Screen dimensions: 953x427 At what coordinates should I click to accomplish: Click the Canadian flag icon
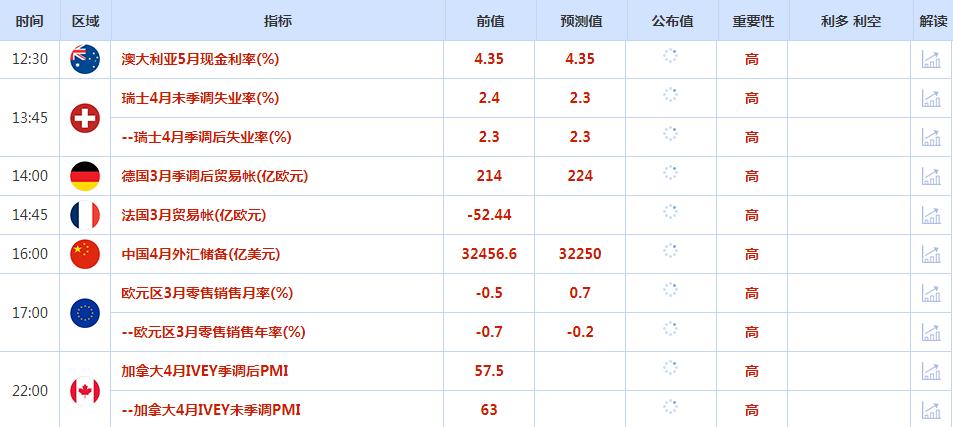85,391
